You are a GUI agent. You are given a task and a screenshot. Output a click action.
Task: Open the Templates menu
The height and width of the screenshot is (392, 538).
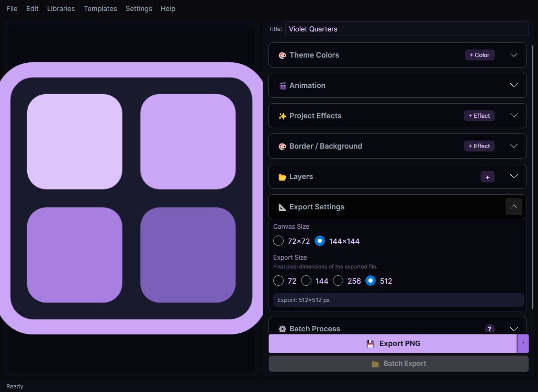coord(100,8)
